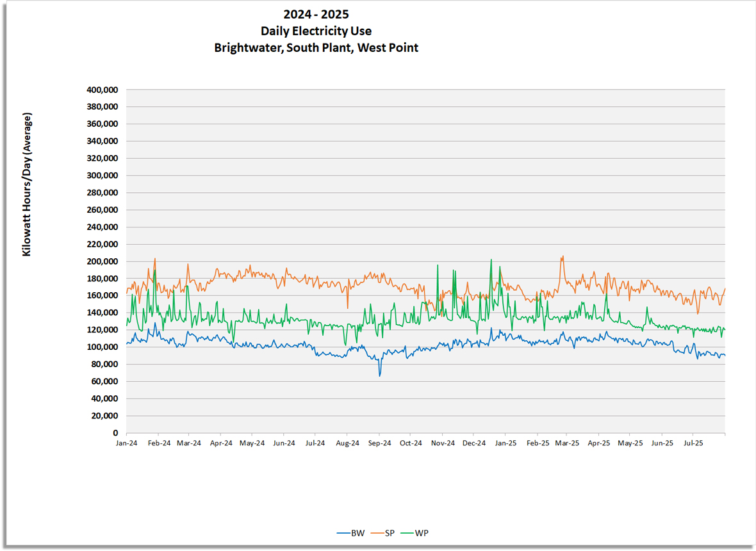Screen dimensions: 756x551
Task: Click the Sep-24 x-axis date label
Action: click(379, 443)
